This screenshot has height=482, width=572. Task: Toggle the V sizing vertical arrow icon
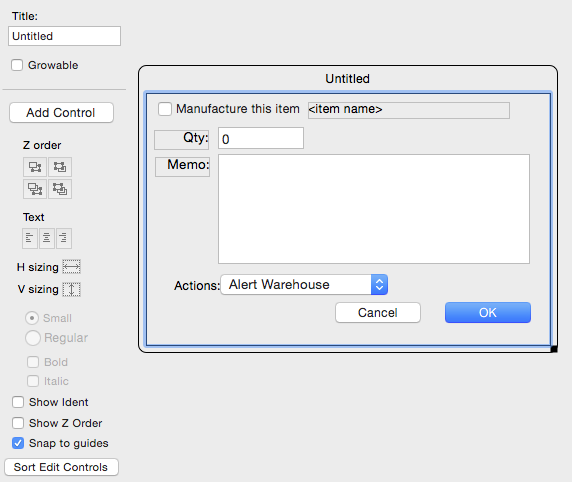click(x=72, y=289)
